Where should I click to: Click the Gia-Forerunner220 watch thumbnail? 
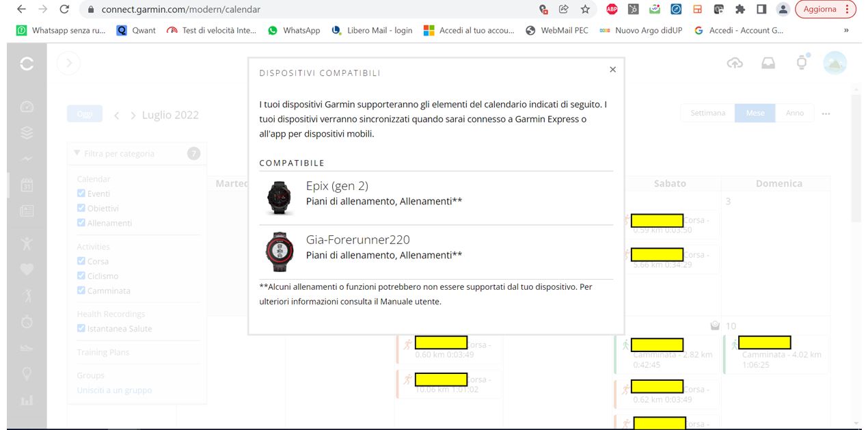(x=280, y=252)
